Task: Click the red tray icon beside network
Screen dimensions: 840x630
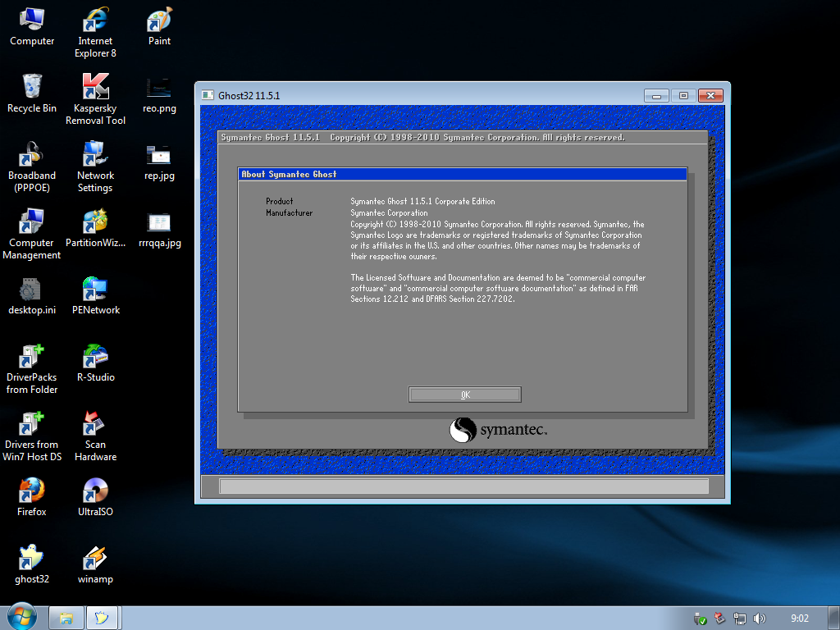Action: (x=720, y=619)
